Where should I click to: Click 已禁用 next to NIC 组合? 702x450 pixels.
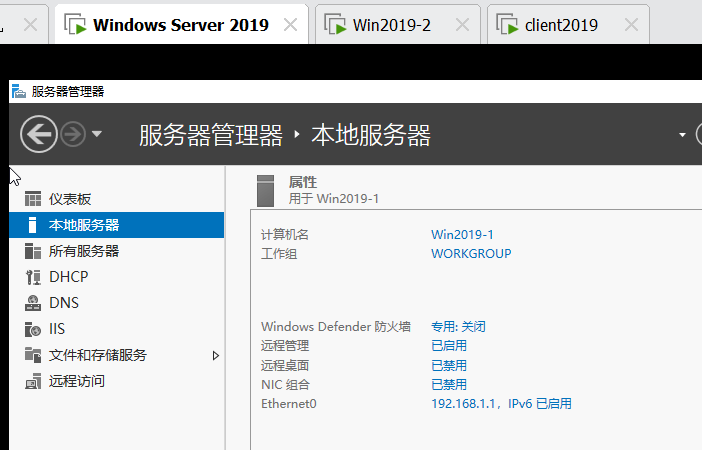point(449,385)
